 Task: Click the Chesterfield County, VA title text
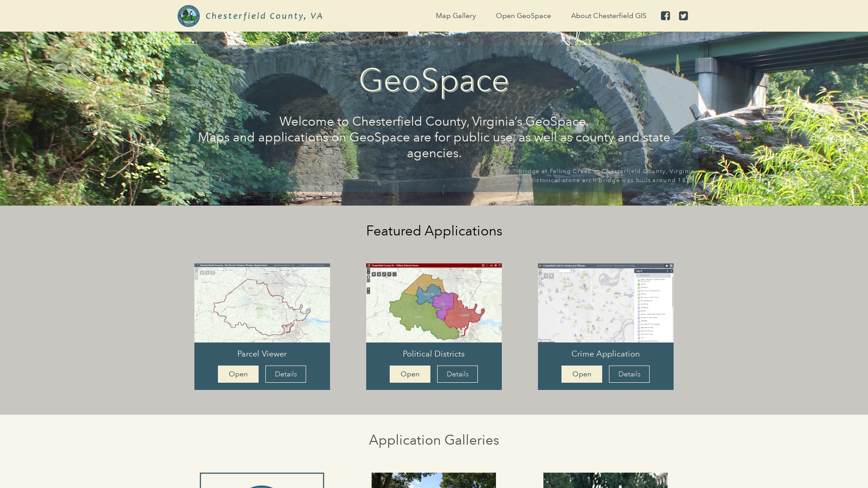pyautogui.click(x=264, y=16)
